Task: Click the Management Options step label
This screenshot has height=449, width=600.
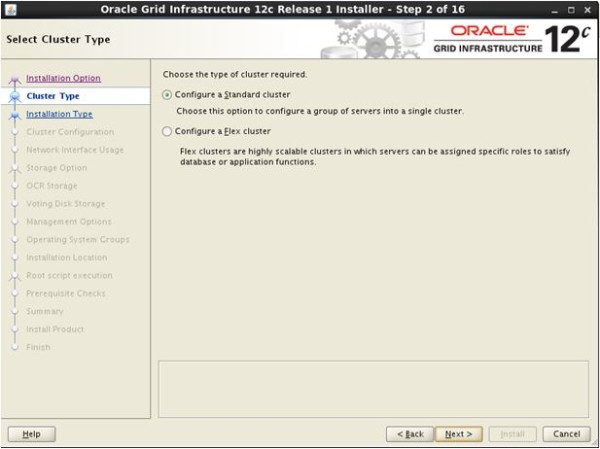Action: pyautogui.click(x=68, y=222)
